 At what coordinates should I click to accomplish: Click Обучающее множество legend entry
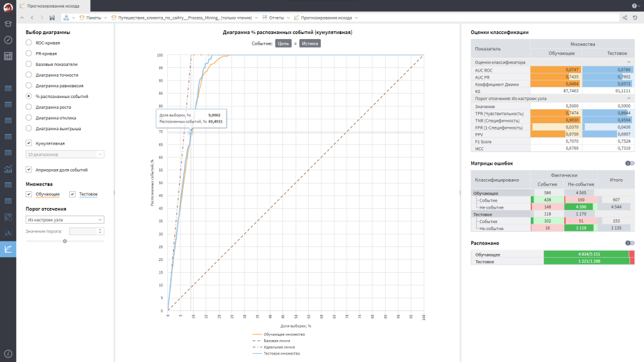click(279, 334)
